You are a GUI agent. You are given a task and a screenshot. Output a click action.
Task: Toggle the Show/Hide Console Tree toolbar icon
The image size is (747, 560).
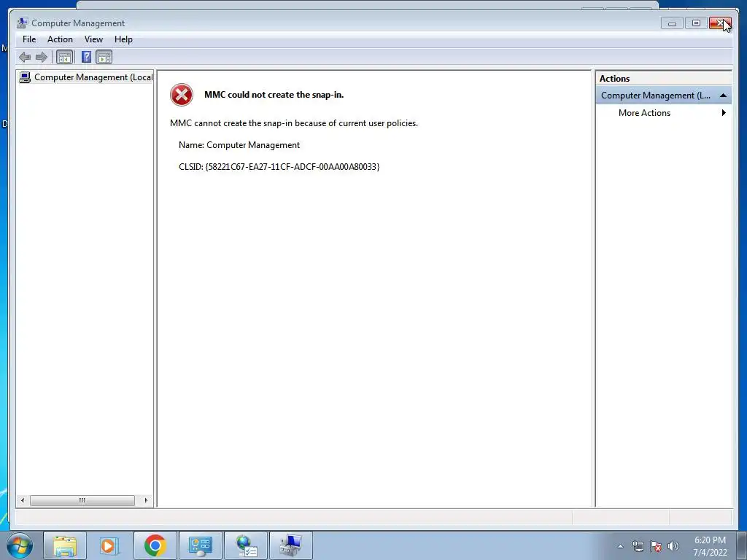coord(65,58)
